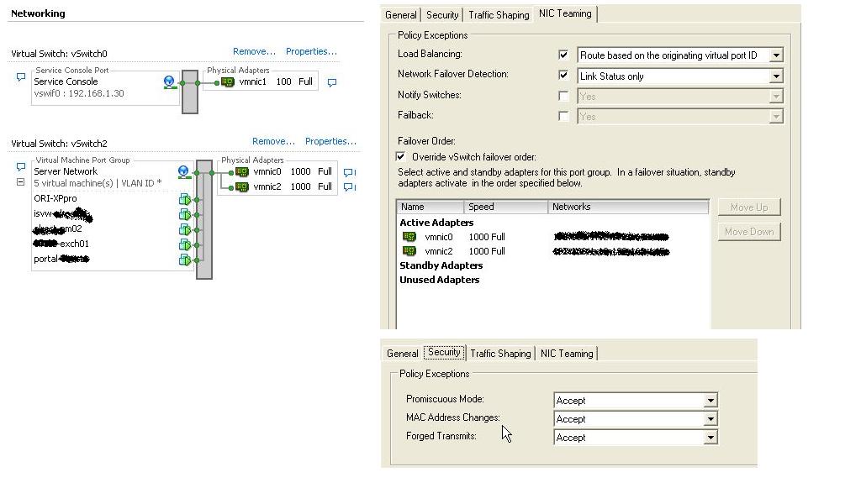Open the General tab in lower panel
The image size is (861, 504).
coord(402,354)
